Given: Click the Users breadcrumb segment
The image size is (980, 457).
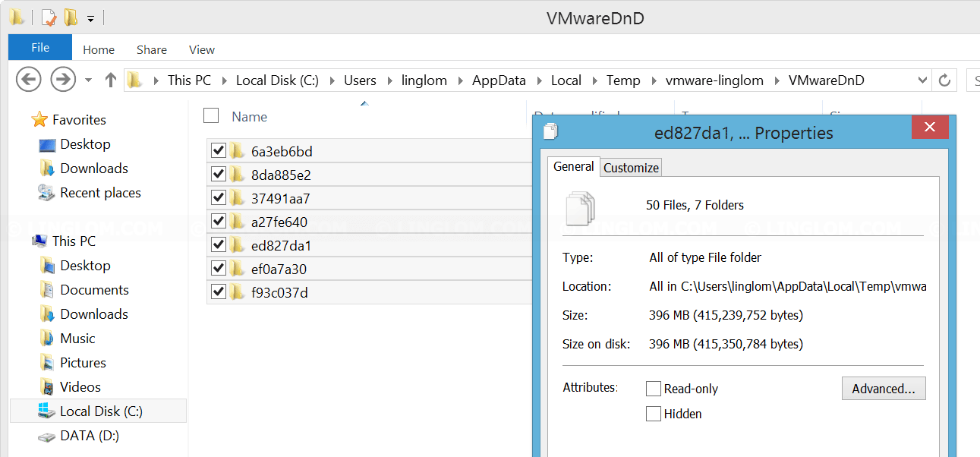Looking at the screenshot, I should click(x=360, y=80).
